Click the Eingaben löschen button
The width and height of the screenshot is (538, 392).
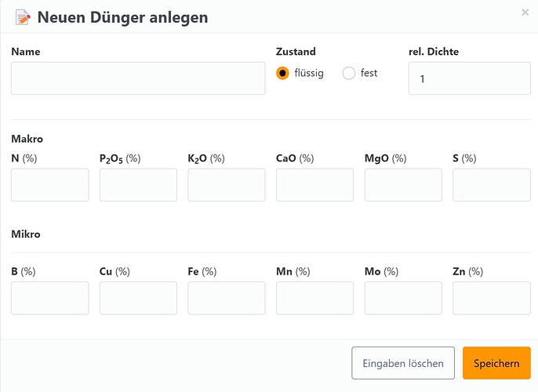(403, 363)
